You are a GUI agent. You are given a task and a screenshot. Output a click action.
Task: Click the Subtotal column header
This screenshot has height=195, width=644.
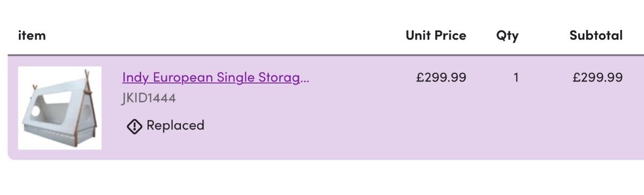click(596, 36)
